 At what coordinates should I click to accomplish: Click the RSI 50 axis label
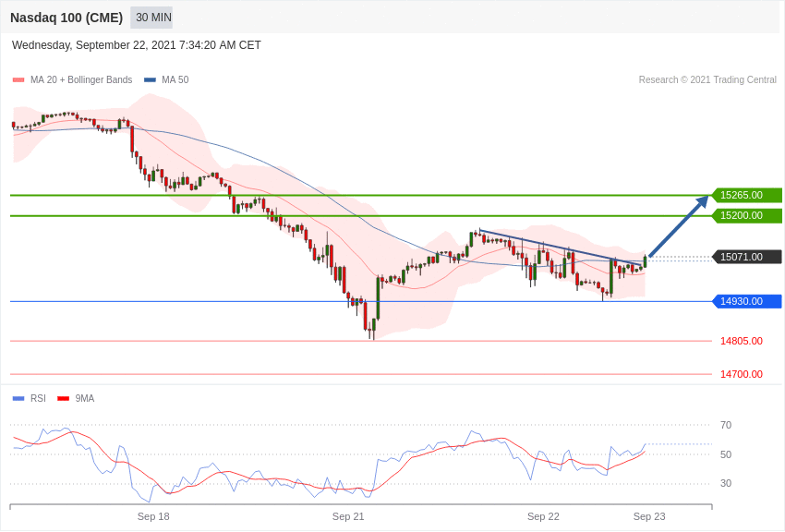pos(726,454)
